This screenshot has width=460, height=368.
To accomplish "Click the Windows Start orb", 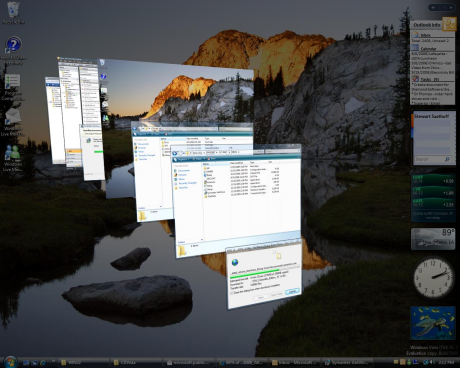I will click(10, 362).
